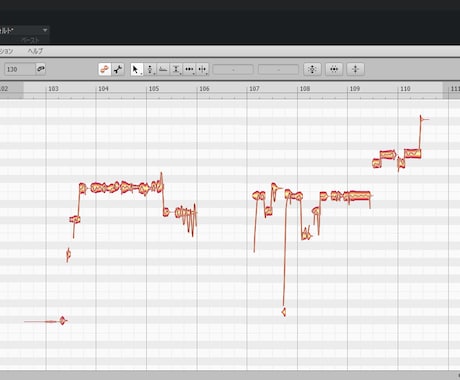Viewport: 460px width, 380px height.
Task: Click the tempo field showing 130
Action: point(19,69)
